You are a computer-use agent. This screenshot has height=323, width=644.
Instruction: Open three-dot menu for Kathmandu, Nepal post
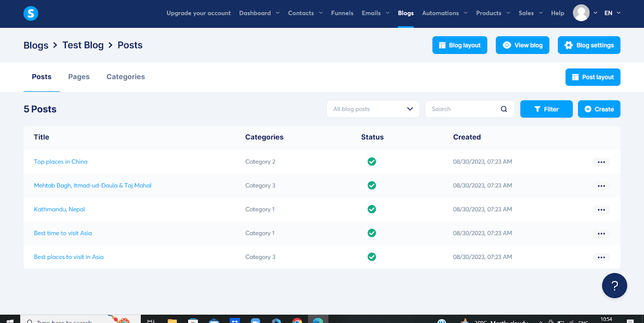click(x=601, y=210)
